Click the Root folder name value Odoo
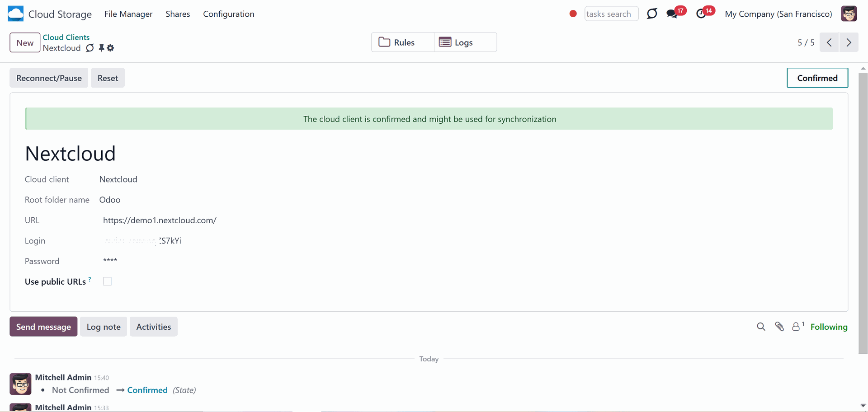Viewport: 868px width, 412px height. (110, 200)
